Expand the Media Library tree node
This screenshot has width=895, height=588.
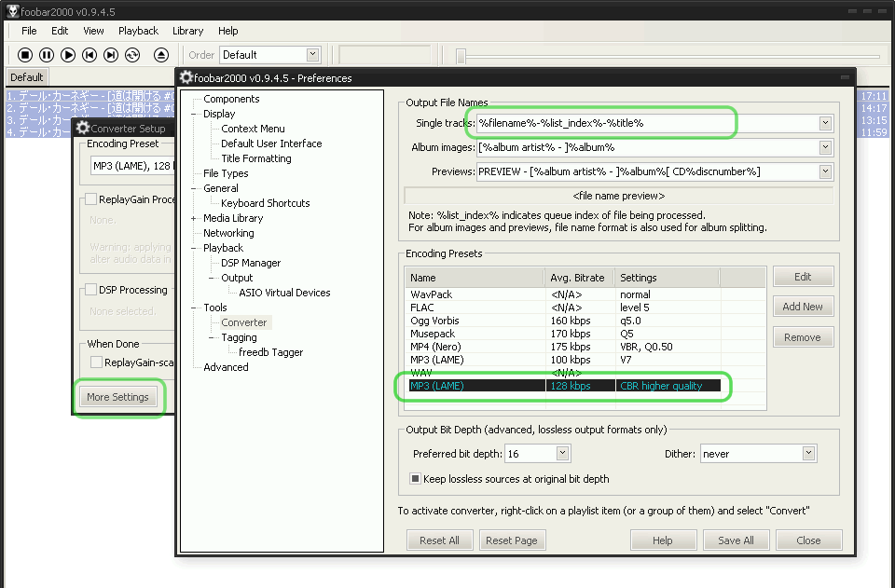194,218
